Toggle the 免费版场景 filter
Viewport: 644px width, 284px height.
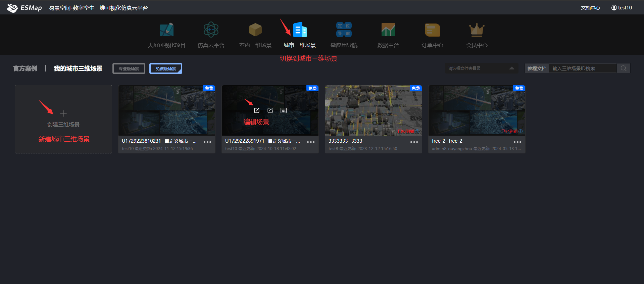click(166, 68)
